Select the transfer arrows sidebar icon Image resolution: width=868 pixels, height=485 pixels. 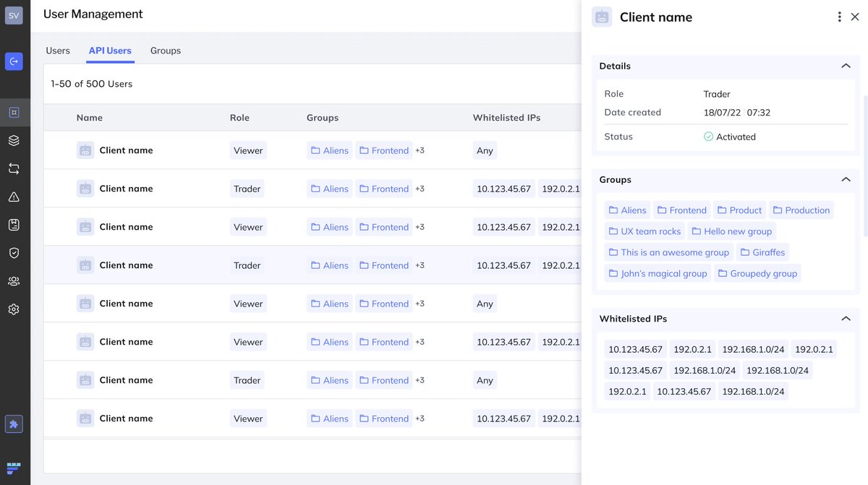tap(14, 168)
